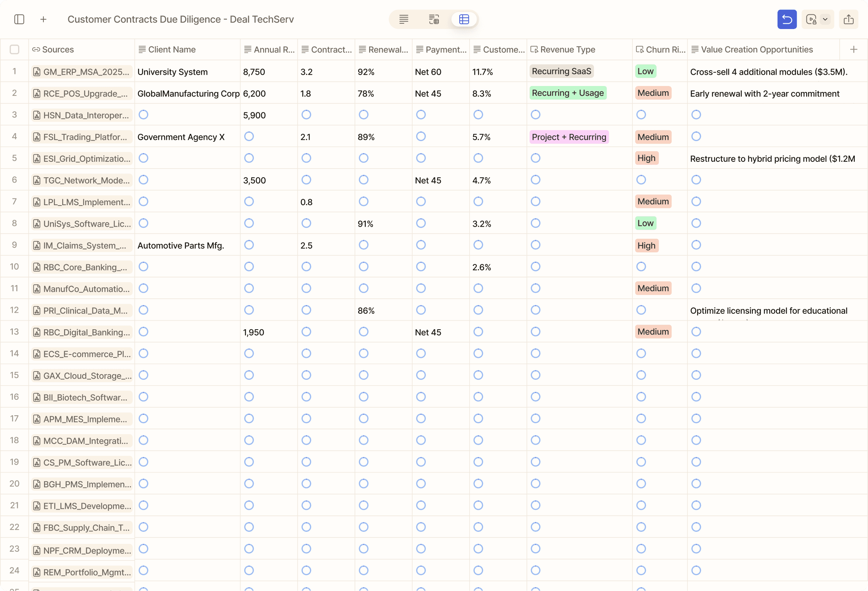Click the Sources column header link icon
This screenshot has width=868, height=591.
tap(36, 49)
